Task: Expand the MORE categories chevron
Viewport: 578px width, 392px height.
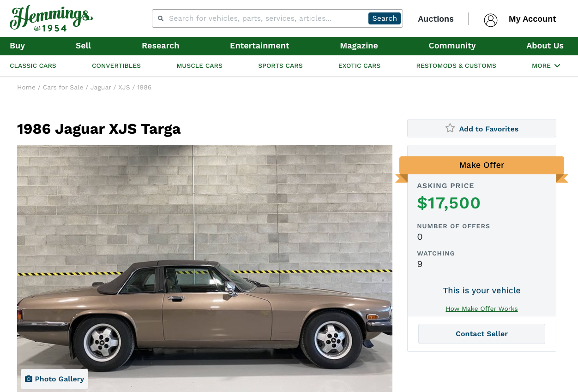Action: pos(557,65)
